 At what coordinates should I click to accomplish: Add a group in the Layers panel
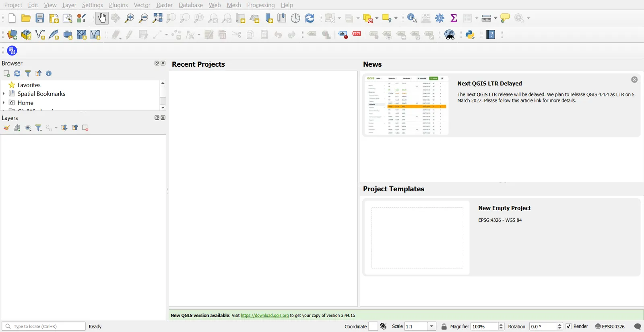[17, 128]
